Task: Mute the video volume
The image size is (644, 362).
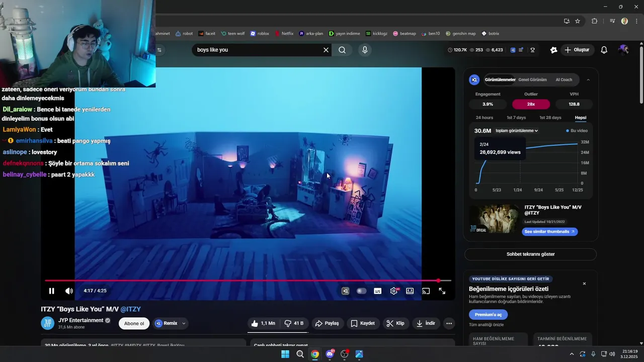Action: 69,291
